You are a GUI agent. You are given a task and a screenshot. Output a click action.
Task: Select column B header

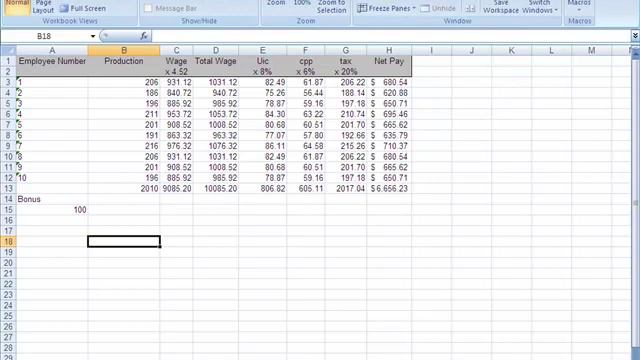pos(124,51)
